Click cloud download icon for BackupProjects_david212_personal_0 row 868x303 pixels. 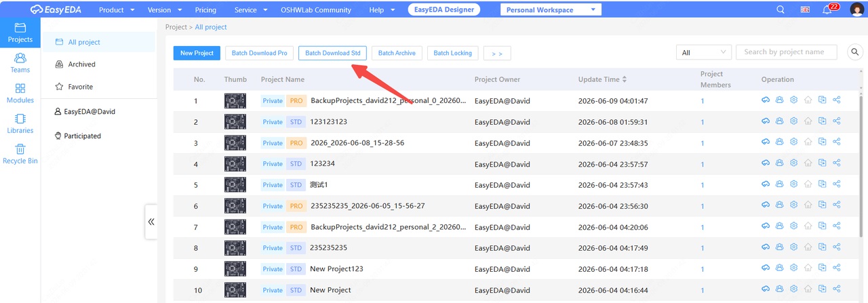(x=766, y=100)
